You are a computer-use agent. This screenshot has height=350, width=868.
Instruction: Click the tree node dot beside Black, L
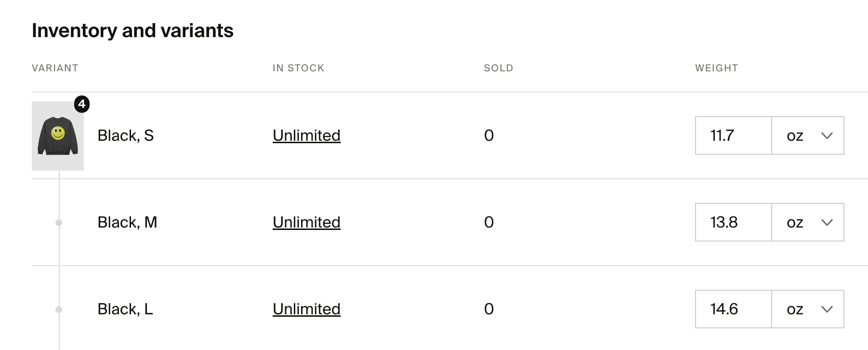[59, 310]
